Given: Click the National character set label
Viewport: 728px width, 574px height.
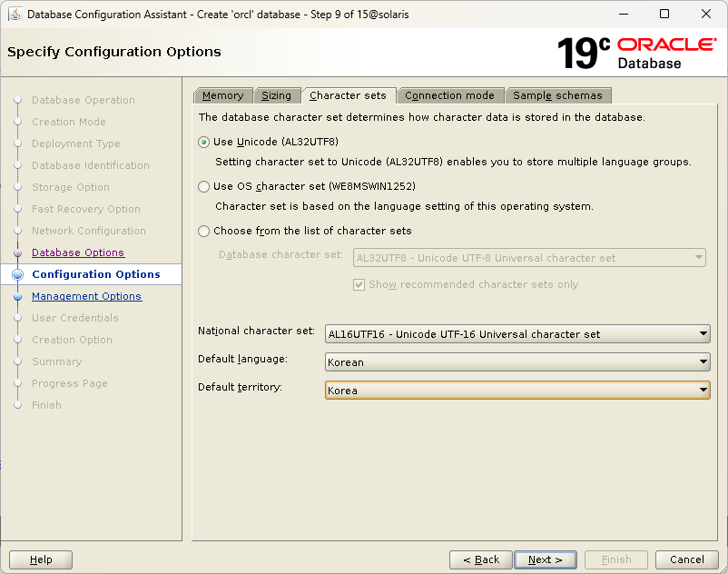Looking at the screenshot, I should click(256, 331).
